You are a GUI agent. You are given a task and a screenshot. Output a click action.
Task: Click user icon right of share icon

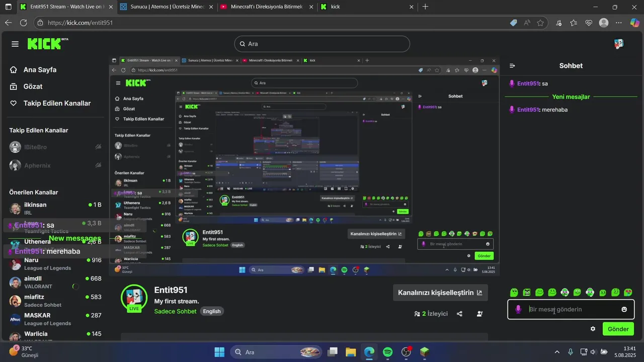(x=479, y=314)
